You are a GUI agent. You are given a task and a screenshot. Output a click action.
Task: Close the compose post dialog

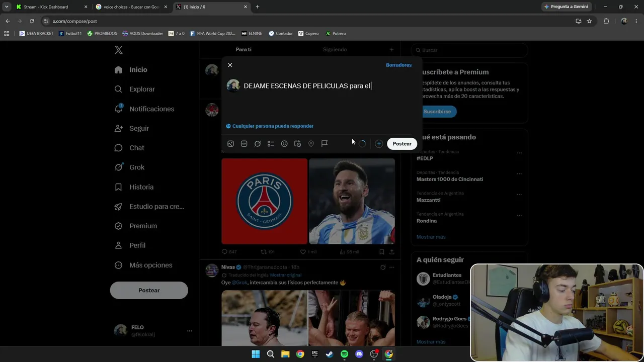coord(230,65)
